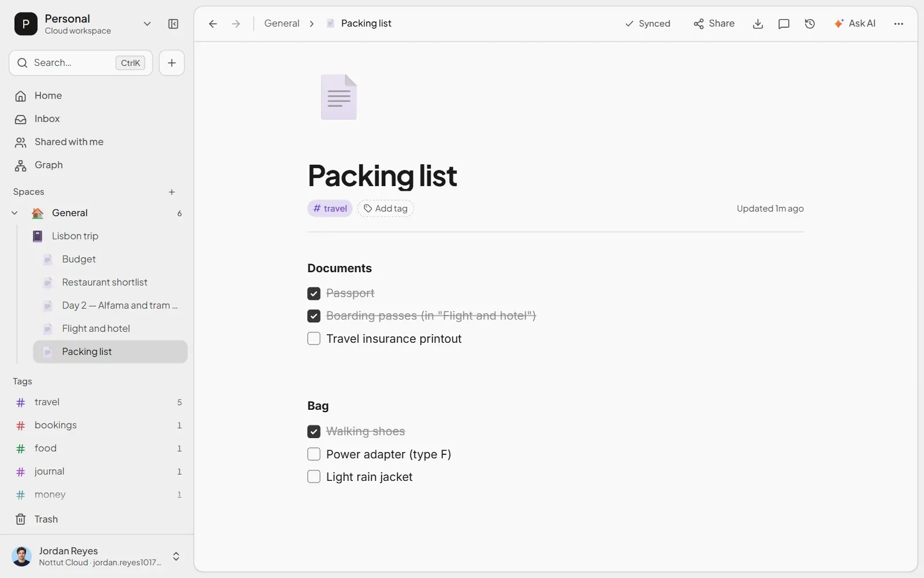
Task: Check Power adapter (type F) checkbox
Action: [314, 454]
